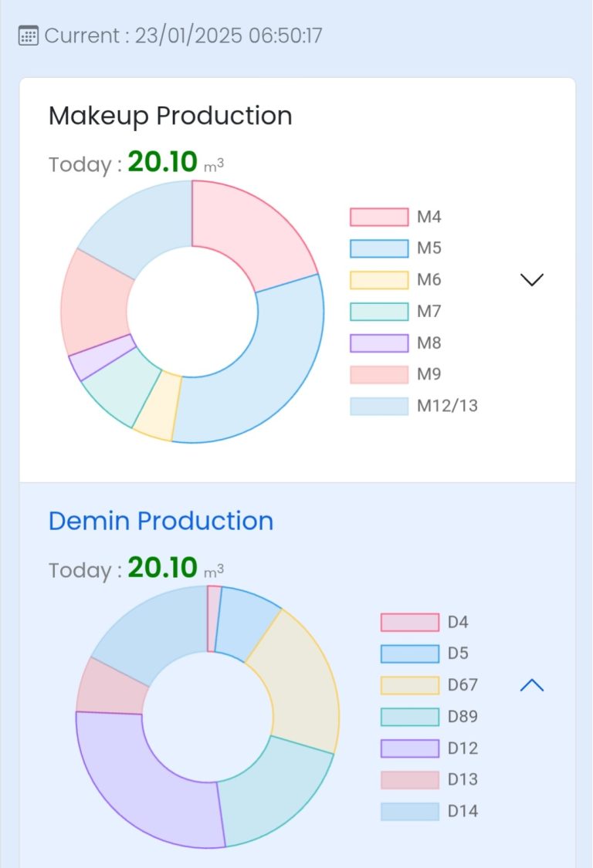Toggle the M9 legend entry
Screen dimensions: 593x868
[378, 374]
